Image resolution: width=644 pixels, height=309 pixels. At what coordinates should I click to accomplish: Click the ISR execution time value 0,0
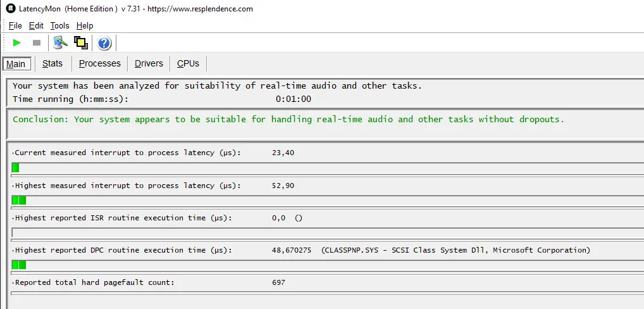(278, 218)
